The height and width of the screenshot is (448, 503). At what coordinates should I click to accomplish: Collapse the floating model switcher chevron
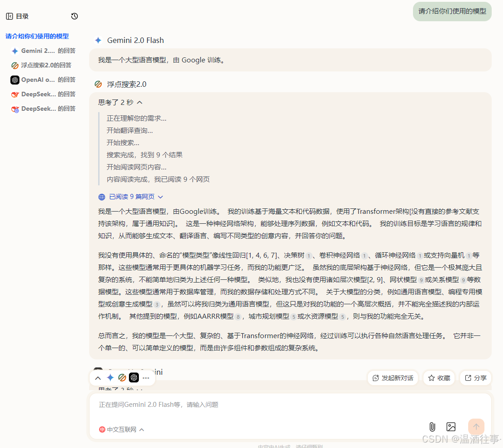98,378
